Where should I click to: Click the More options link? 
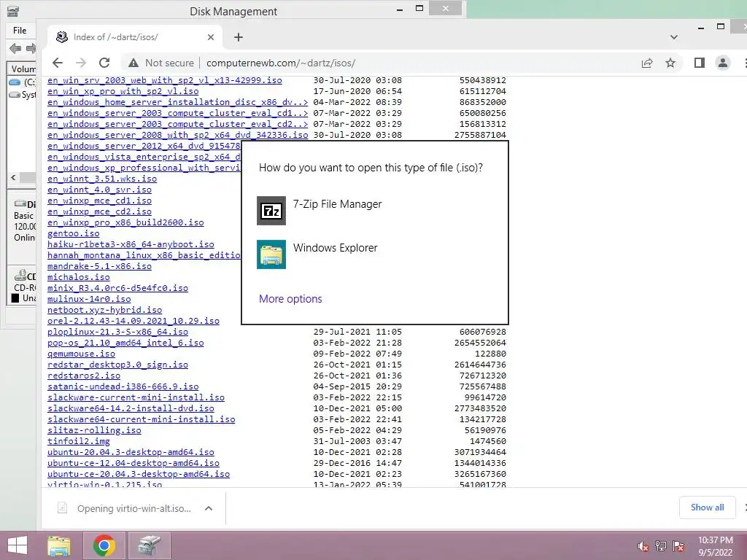point(290,299)
